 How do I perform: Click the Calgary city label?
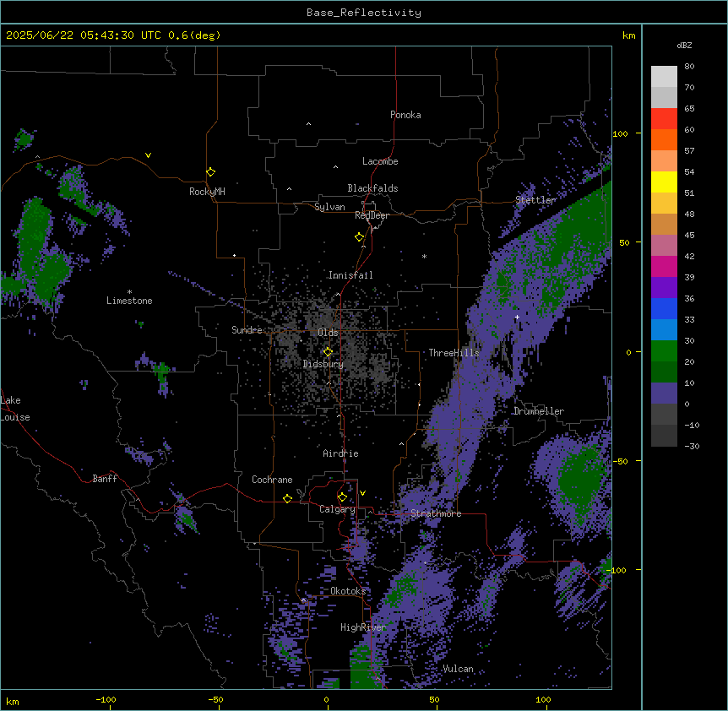pos(337,509)
